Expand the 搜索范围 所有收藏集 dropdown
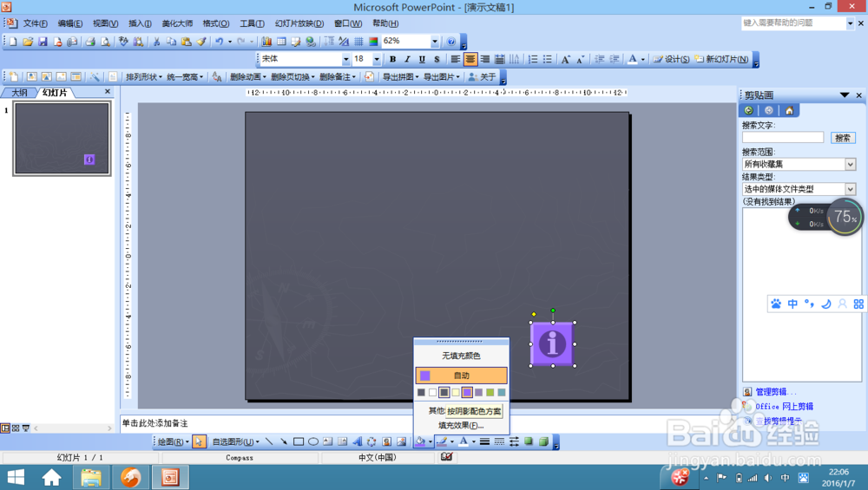The height and width of the screenshot is (490, 868). point(851,164)
